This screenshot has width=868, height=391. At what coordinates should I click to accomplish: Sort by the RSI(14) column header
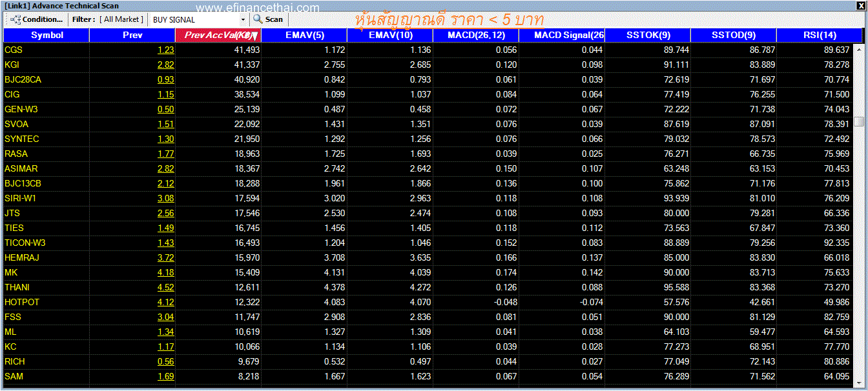pyautogui.click(x=820, y=35)
